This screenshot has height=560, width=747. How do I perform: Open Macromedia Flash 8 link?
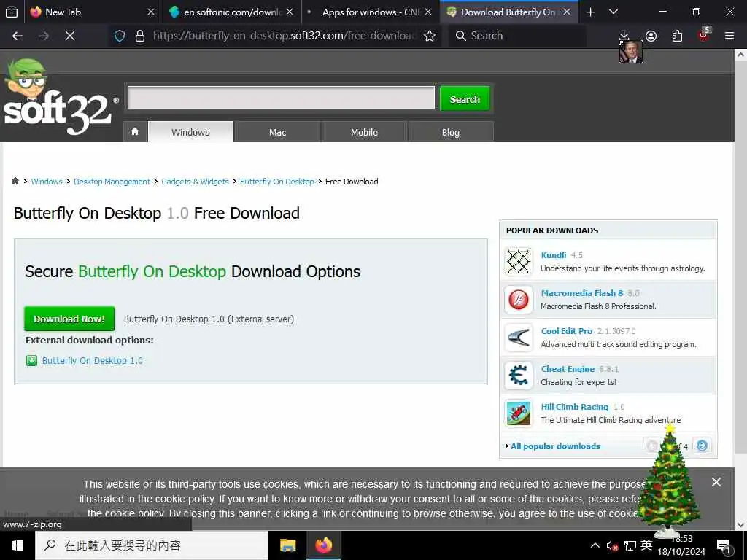point(582,293)
